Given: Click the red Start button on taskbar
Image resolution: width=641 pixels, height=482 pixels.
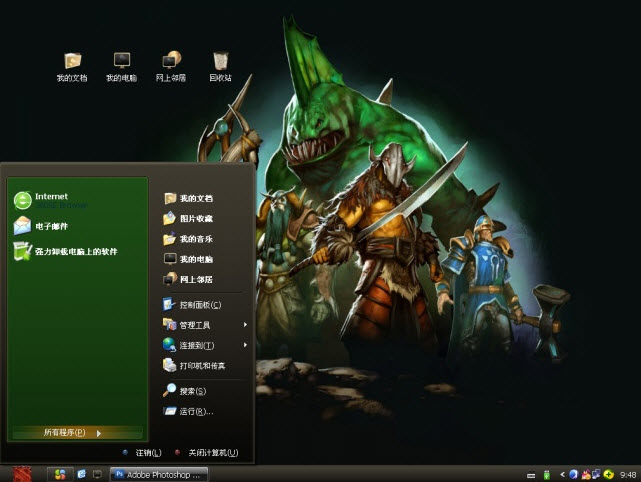Looking at the screenshot, I should 21,474.
